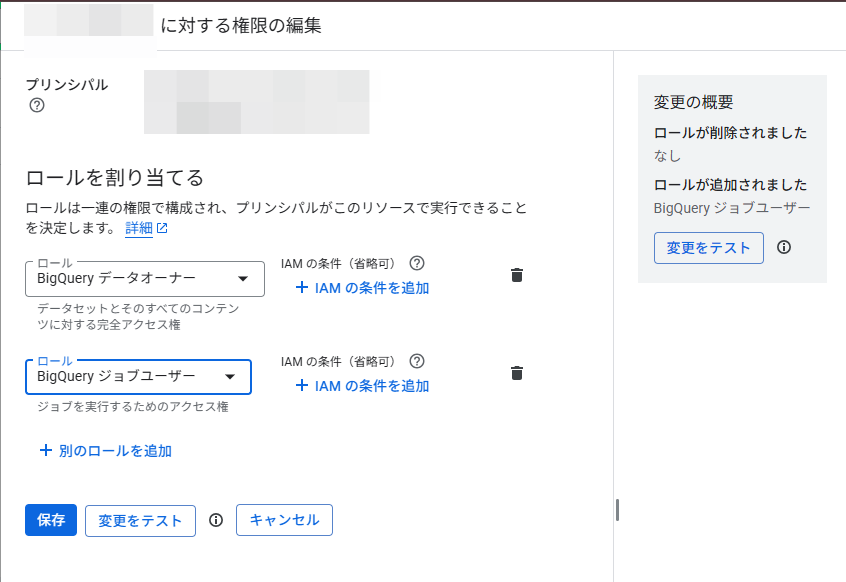The height and width of the screenshot is (582, 846).
Task: Click info icon next to bottom 変更をテスト button
Action: [x=216, y=520]
